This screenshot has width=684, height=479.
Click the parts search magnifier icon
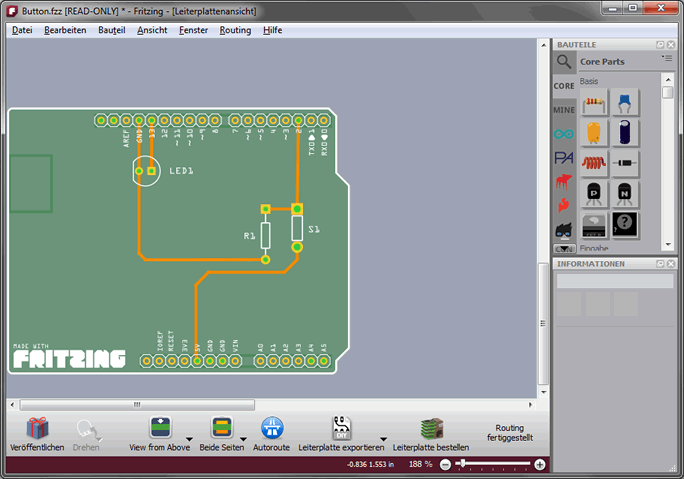point(565,62)
